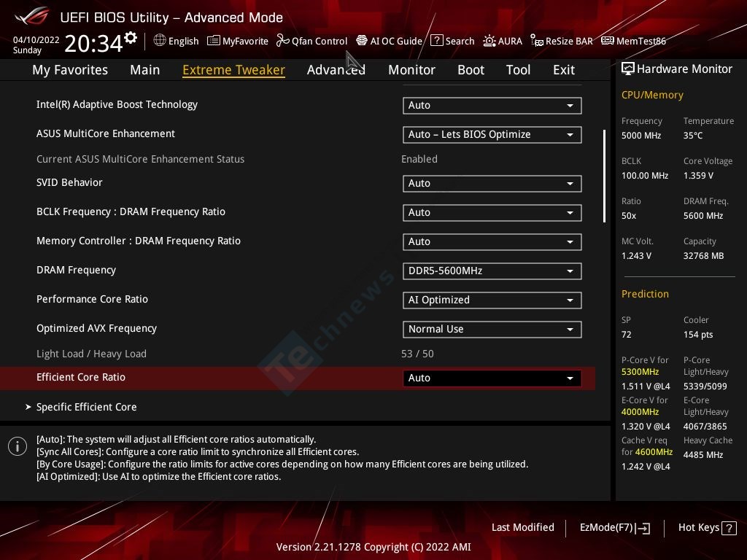The width and height of the screenshot is (747, 560).
Task: Switch to Tool tab
Action: (x=519, y=70)
